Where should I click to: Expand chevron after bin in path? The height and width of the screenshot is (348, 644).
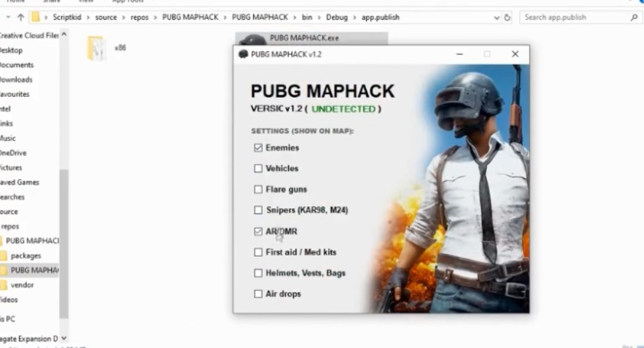coord(319,17)
